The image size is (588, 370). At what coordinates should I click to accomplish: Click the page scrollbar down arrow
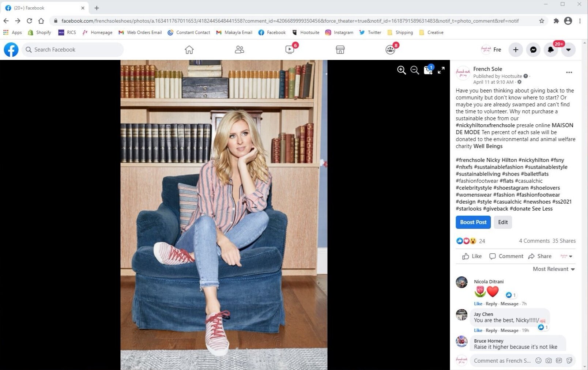[584, 367]
